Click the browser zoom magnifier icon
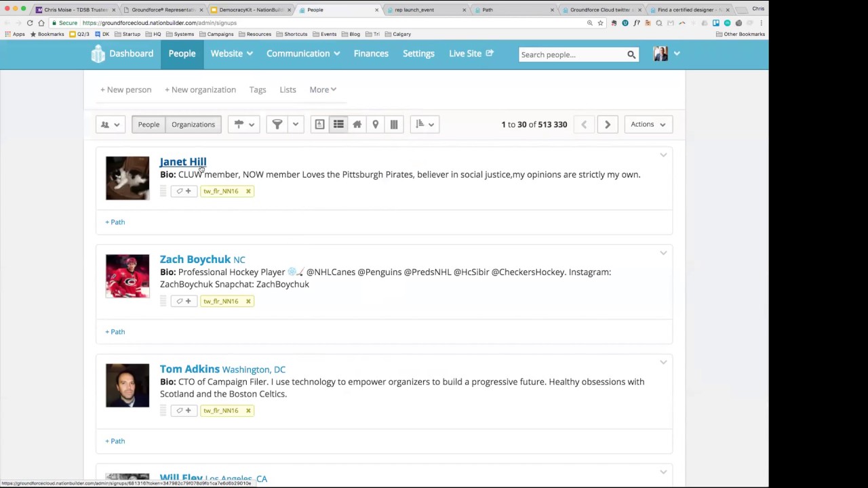 (589, 23)
